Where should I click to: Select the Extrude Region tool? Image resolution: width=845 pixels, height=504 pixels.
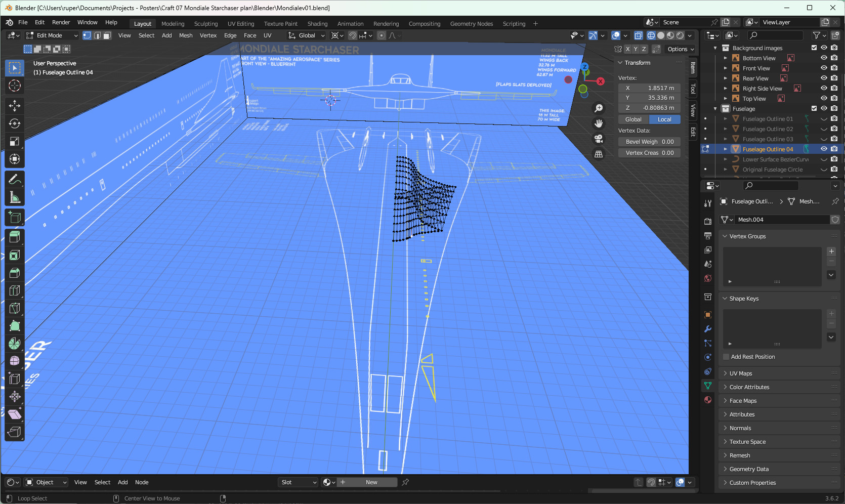[x=15, y=236]
